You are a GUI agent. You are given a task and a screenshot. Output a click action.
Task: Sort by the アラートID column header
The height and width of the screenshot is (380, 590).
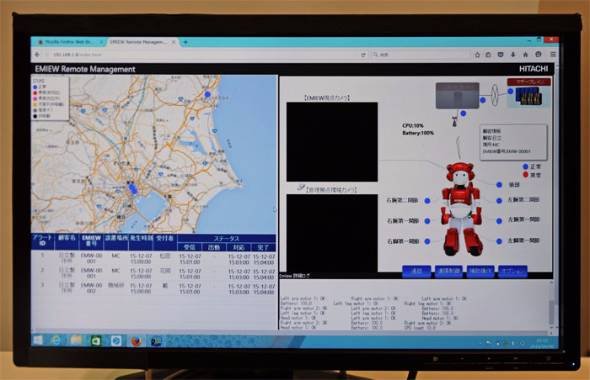[43, 241]
